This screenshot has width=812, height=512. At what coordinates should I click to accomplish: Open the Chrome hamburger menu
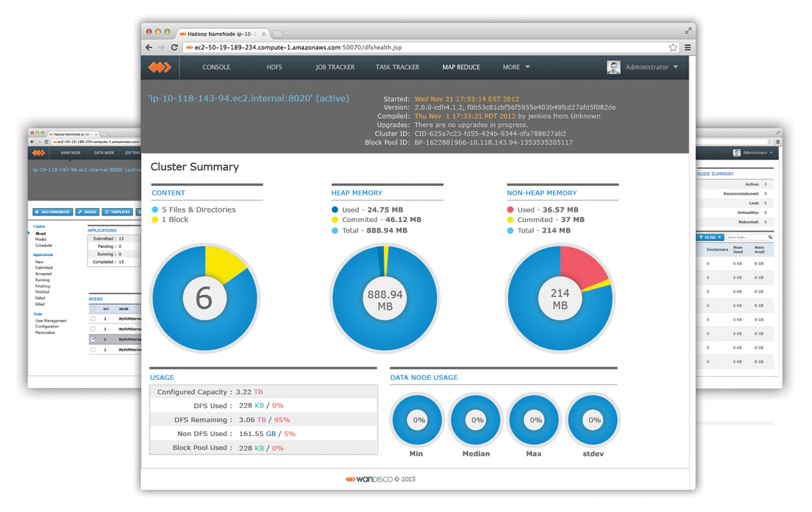pos(688,48)
